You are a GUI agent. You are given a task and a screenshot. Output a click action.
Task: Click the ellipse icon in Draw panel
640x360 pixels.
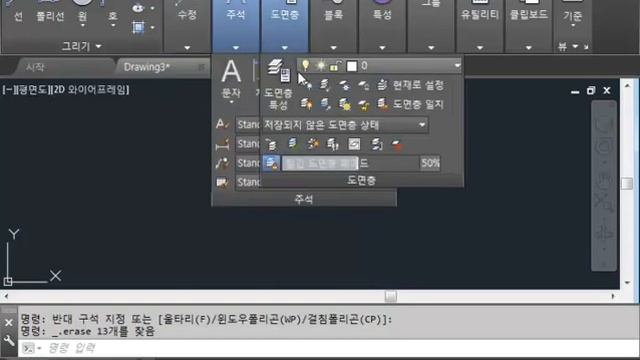[x=138, y=8]
